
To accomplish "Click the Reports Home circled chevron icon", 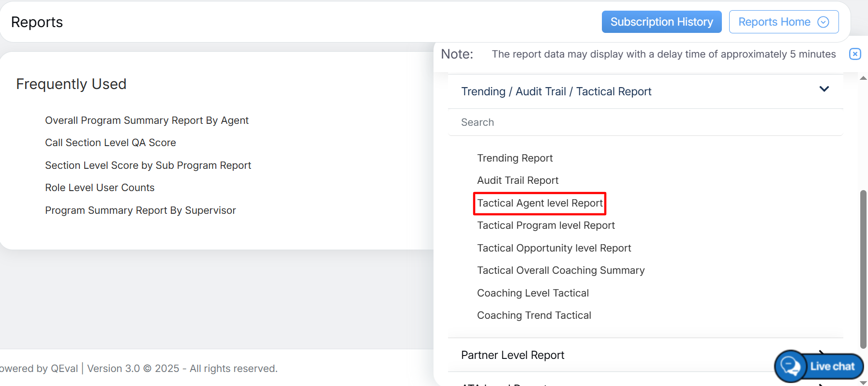I will [x=823, y=22].
